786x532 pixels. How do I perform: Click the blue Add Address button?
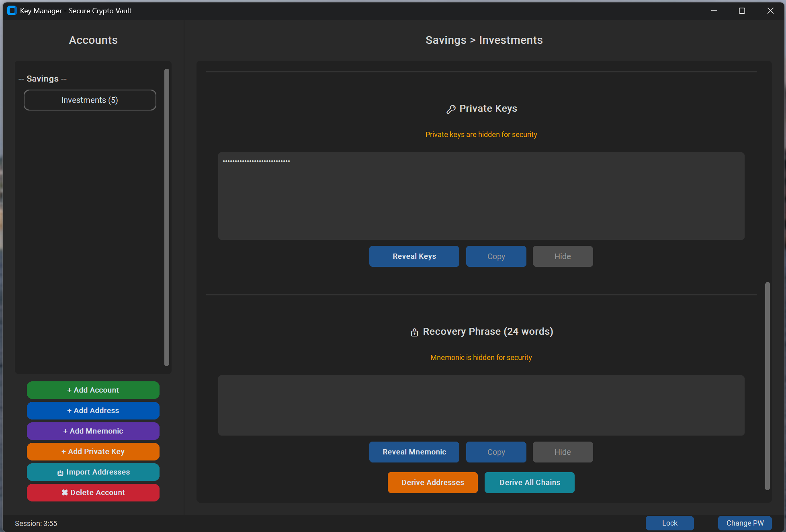(x=93, y=411)
